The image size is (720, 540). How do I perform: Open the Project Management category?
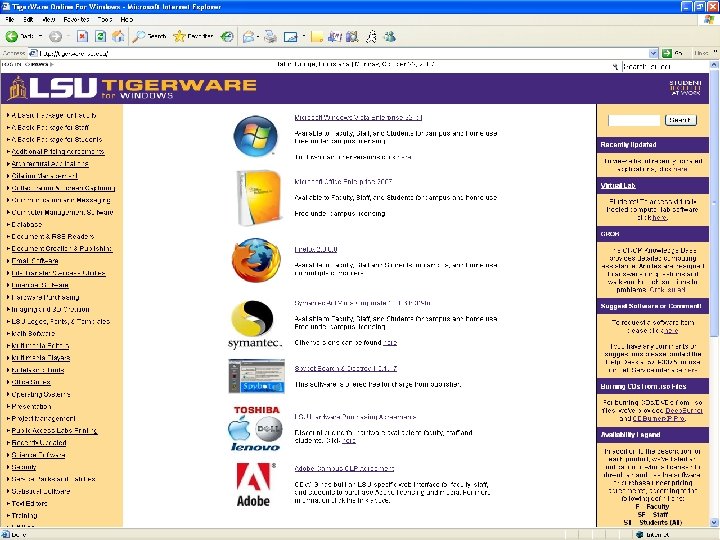[44, 418]
